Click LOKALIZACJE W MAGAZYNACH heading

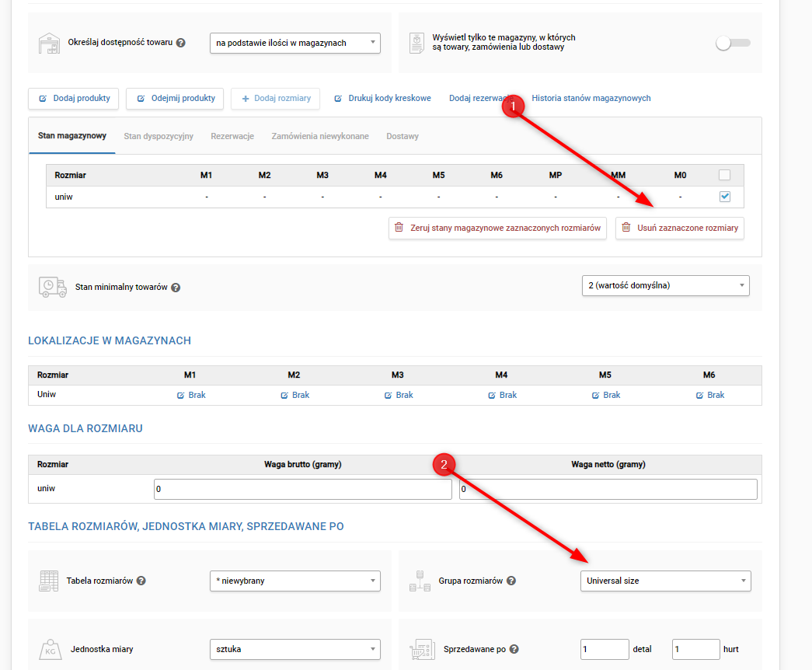pos(110,340)
